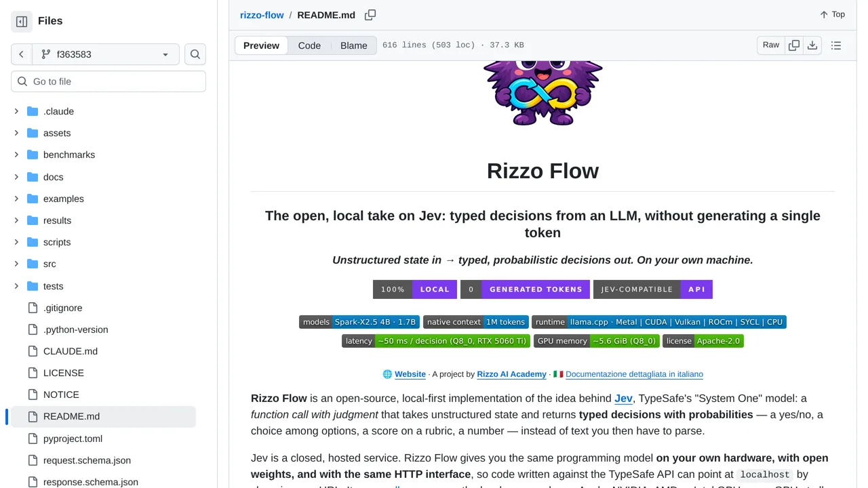The height and width of the screenshot is (488, 868).
Task: Open the src folder icon
Action: coord(33,264)
